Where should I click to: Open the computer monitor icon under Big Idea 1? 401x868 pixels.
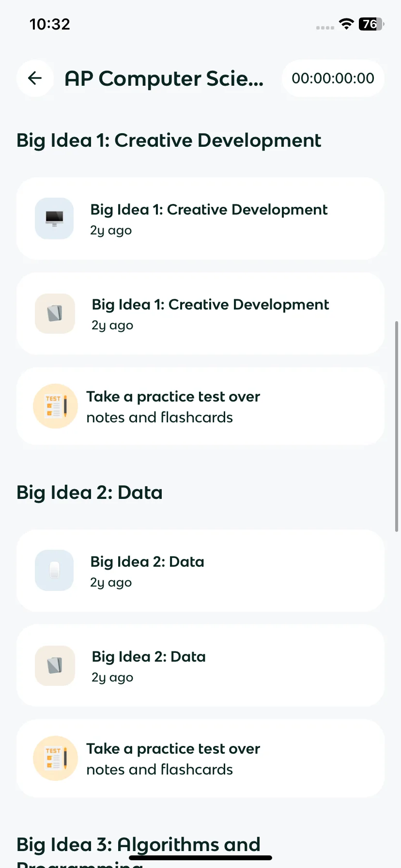[54, 218]
